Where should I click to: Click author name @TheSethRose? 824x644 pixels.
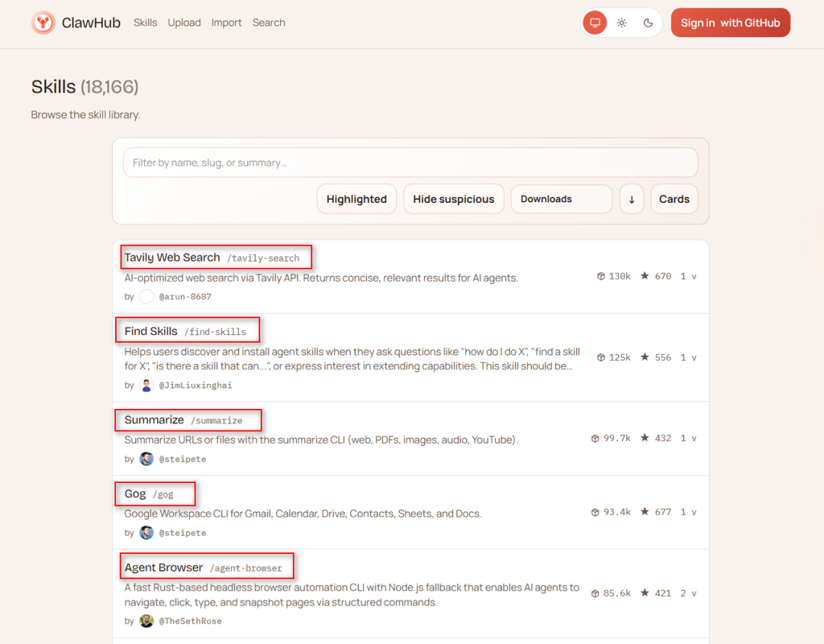coord(190,621)
